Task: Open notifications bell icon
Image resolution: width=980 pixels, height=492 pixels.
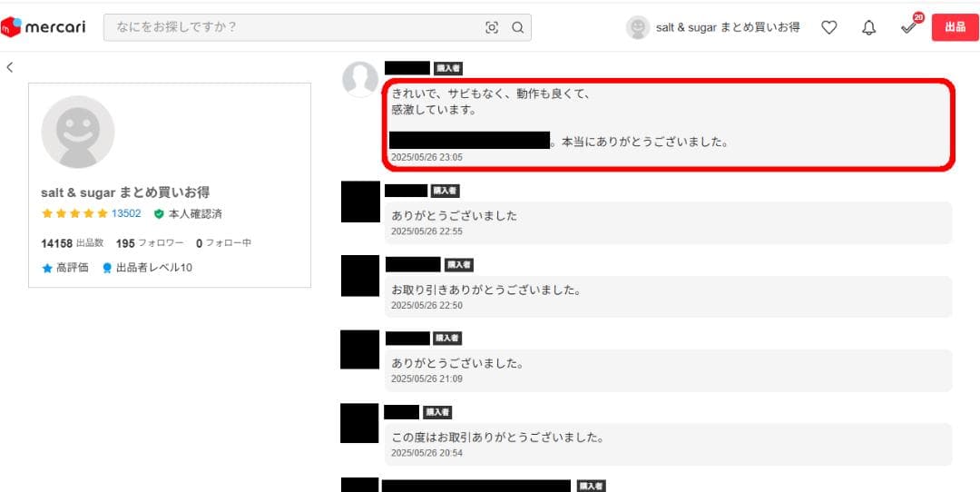Action: point(868,27)
